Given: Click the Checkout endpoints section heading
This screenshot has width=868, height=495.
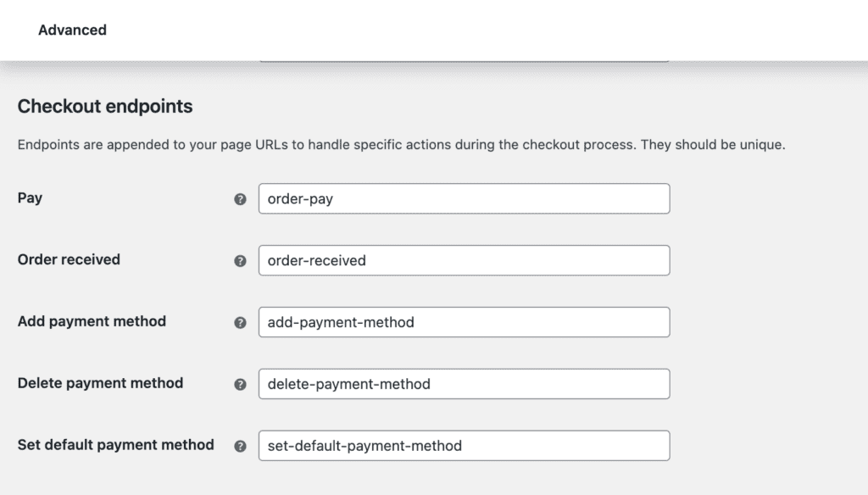Looking at the screenshot, I should pos(105,107).
